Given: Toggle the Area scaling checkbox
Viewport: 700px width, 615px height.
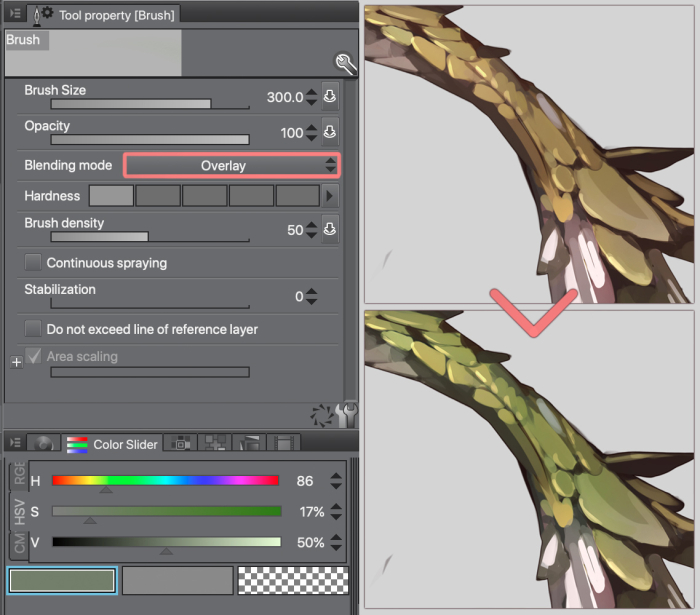Looking at the screenshot, I should [33, 356].
